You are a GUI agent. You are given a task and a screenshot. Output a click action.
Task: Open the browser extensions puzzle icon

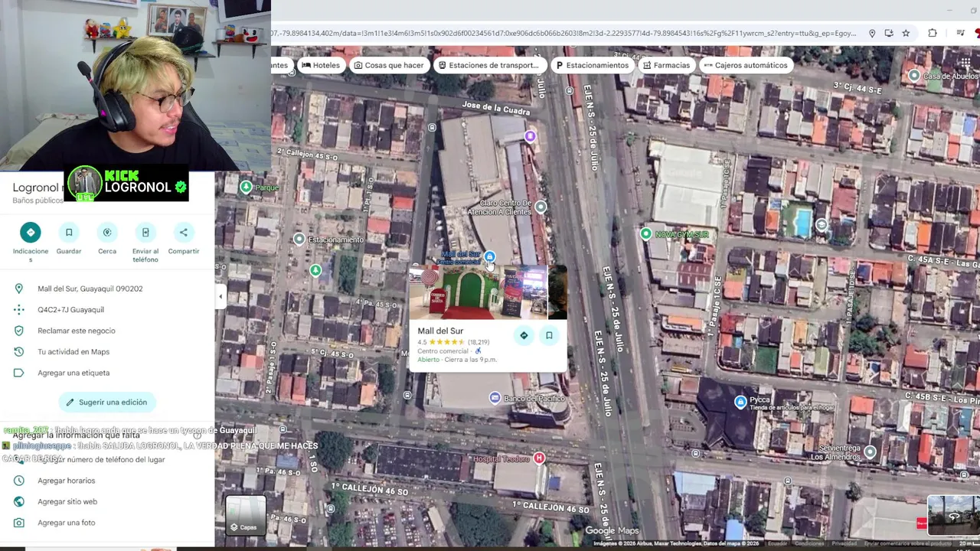tap(932, 34)
